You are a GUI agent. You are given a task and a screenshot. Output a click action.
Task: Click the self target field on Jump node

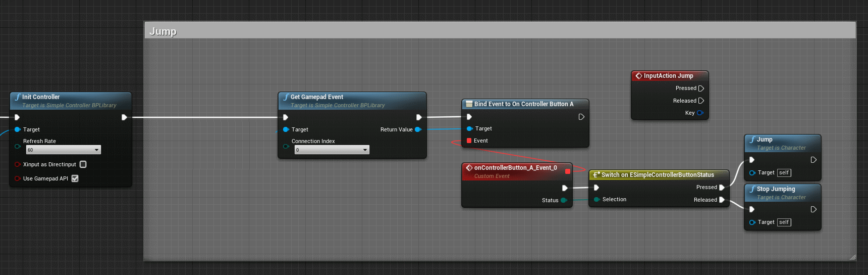(784, 173)
